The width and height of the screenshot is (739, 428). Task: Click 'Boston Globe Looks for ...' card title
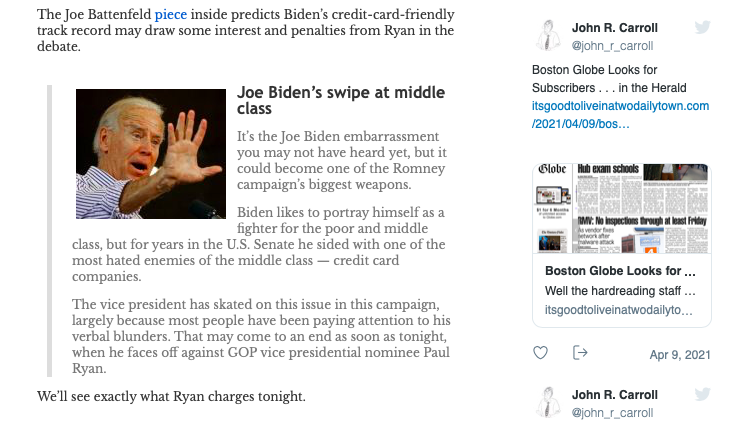tap(620, 271)
